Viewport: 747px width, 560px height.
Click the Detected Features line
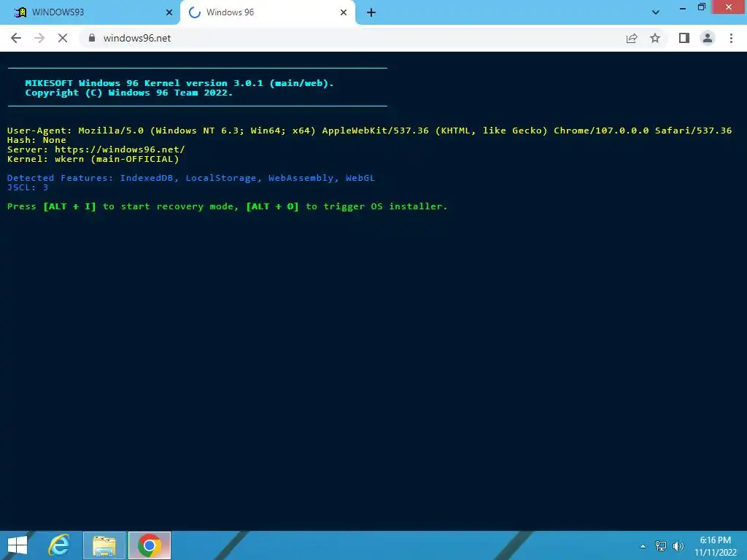(x=191, y=178)
